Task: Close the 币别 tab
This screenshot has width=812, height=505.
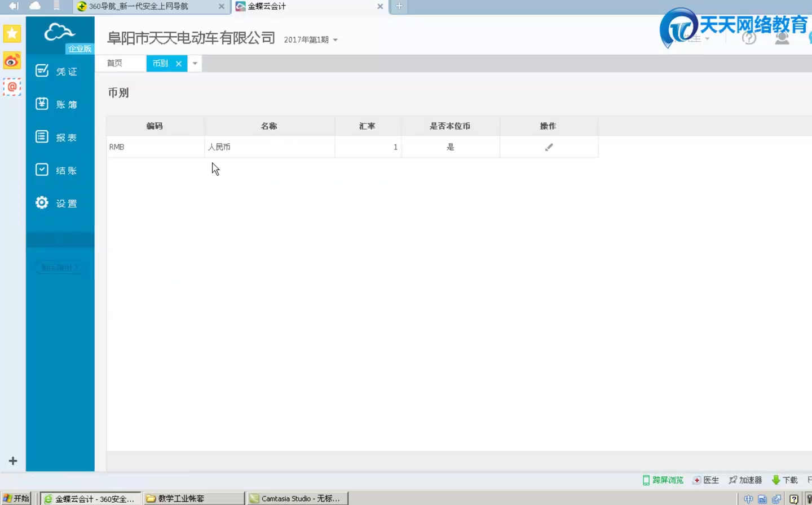Action: click(x=179, y=64)
